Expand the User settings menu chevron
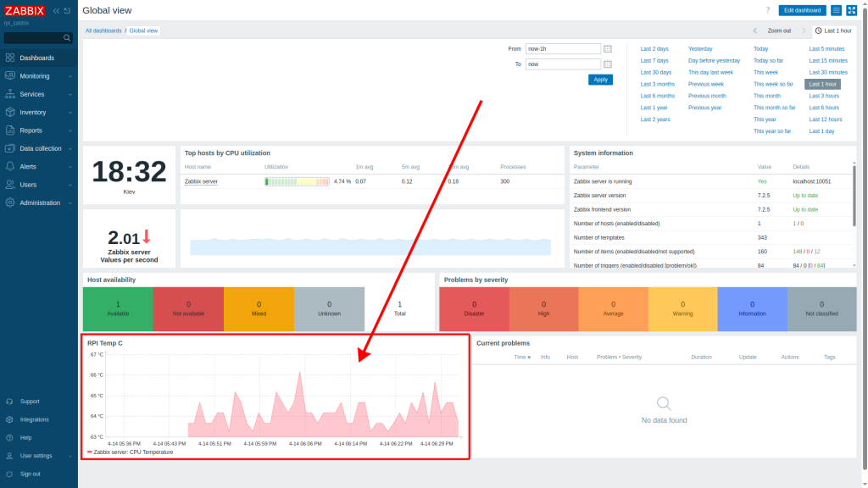The image size is (868, 488). pos(70,457)
